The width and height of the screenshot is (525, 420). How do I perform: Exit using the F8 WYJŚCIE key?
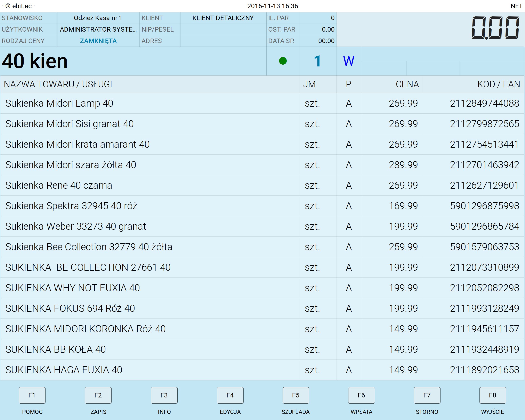492,395
